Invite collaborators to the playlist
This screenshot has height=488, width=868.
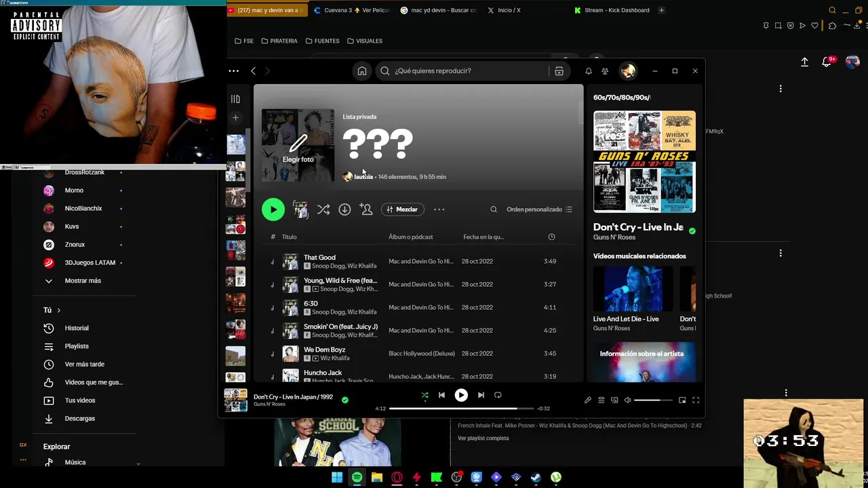pos(366,209)
